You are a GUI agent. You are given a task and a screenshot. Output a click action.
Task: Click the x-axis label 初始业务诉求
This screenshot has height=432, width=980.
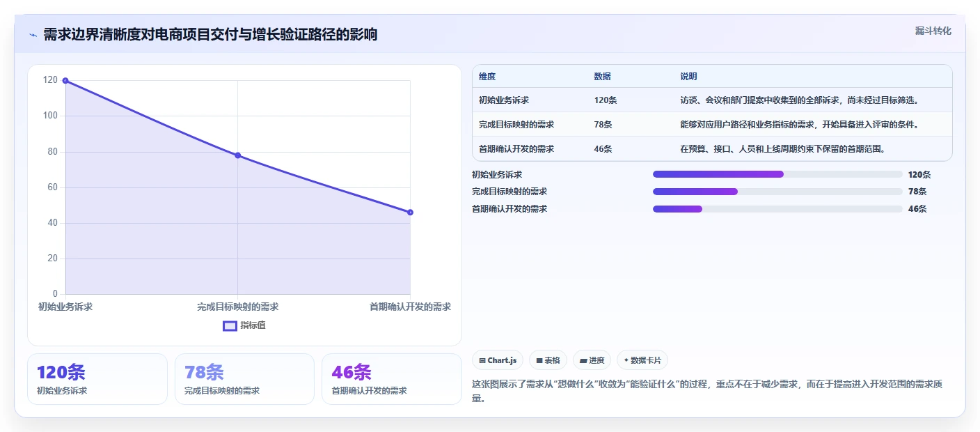[65, 307]
